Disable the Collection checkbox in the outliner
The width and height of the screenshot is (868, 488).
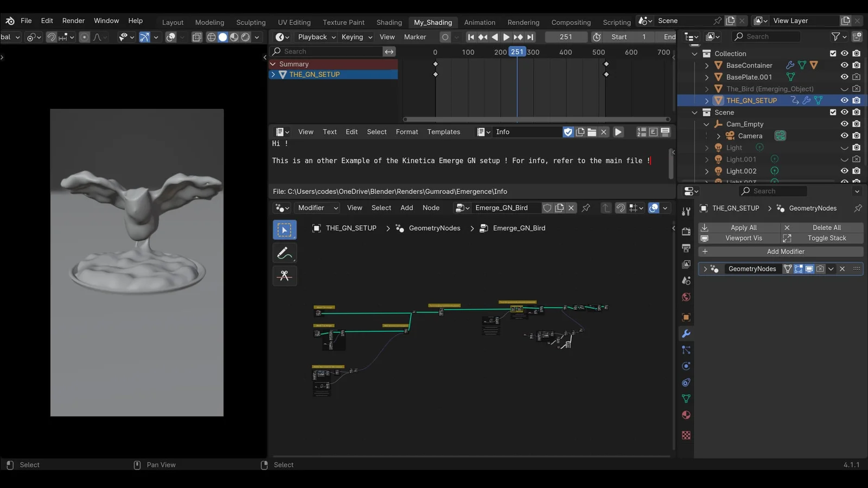(833, 53)
